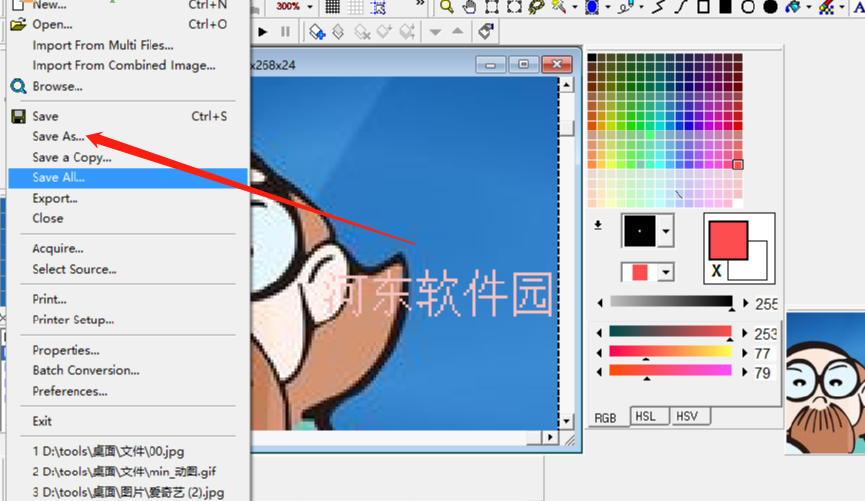
Task: Select the blue ellipse selection tool
Action: [x=592, y=7]
